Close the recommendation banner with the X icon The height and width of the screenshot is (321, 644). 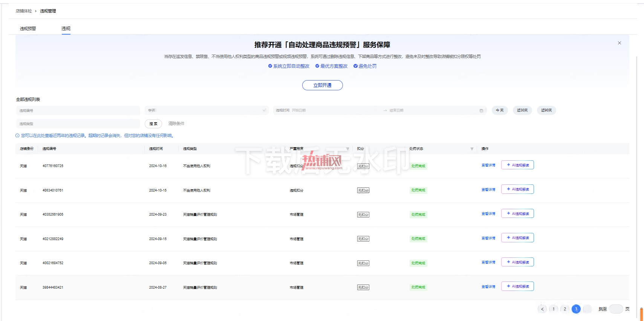[620, 43]
